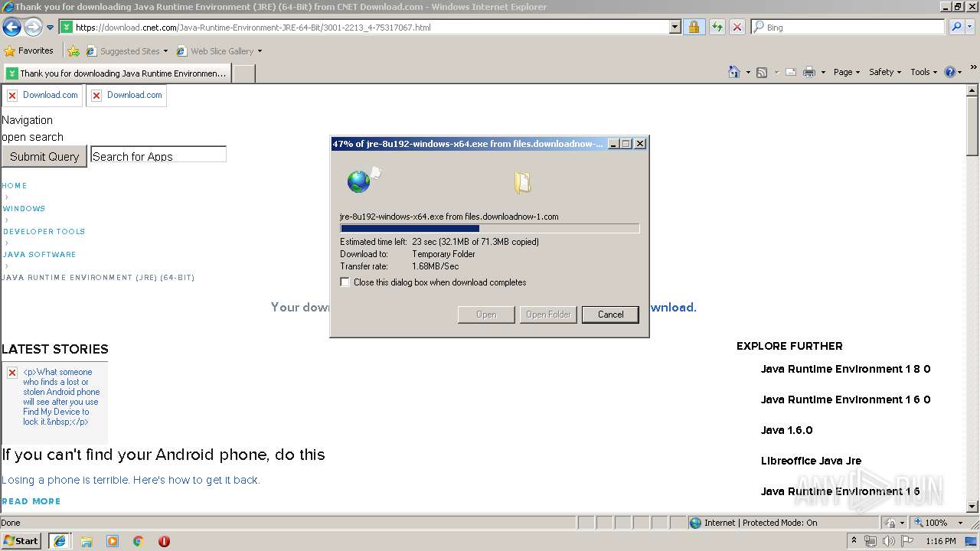Image resolution: width=980 pixels, height=551 pixels.
Task: Open the DEVELOPER TOOLS breadcrumb link
Action: tap(44, 232)
